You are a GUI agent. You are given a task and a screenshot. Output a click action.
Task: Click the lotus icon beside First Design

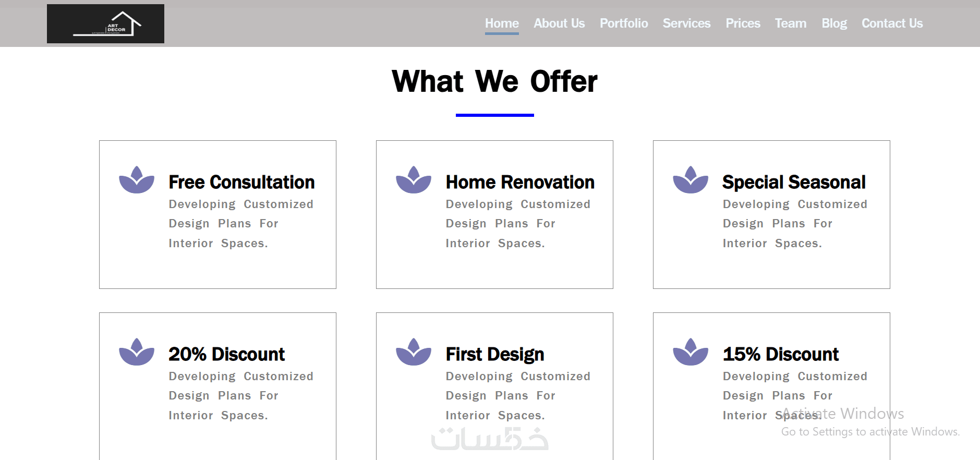click(x=414, y=353)
